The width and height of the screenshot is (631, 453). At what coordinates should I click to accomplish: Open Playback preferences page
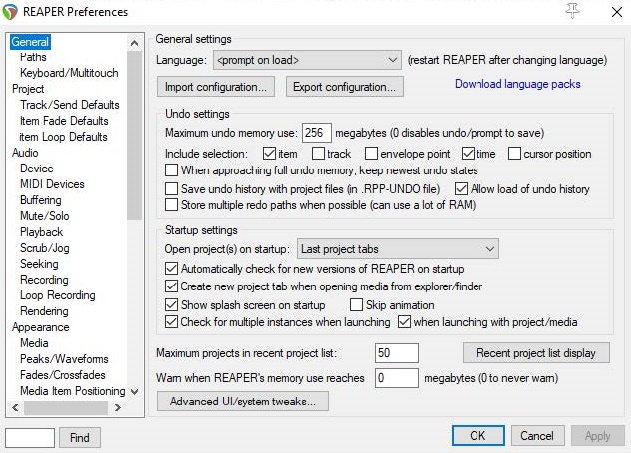click(x=41, y=232)
